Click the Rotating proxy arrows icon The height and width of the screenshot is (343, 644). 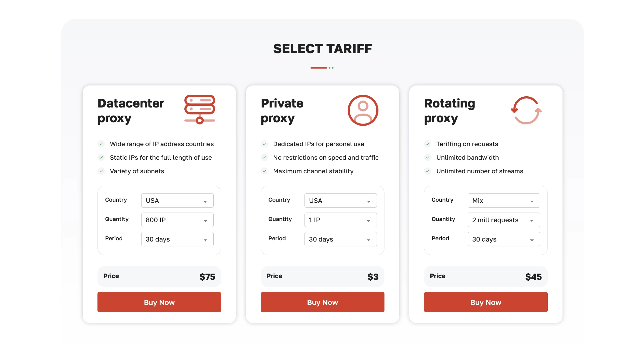click(x=526, y=110)
